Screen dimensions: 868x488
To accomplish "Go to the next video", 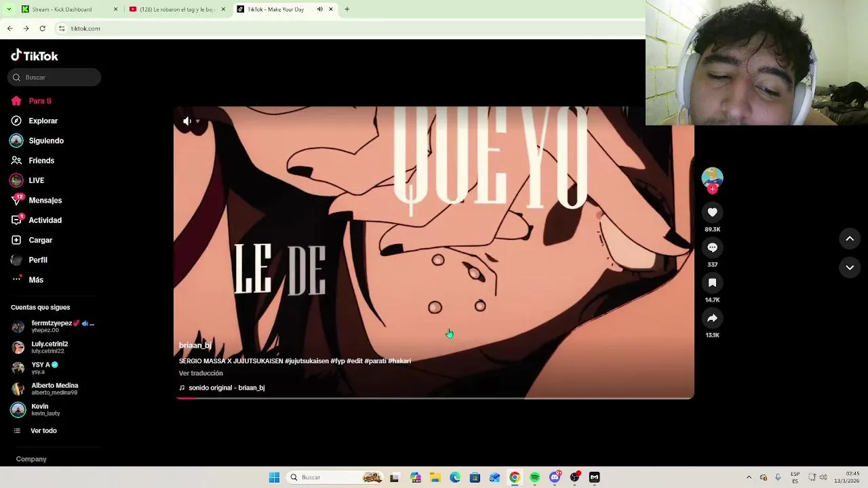I will point(850,268).
